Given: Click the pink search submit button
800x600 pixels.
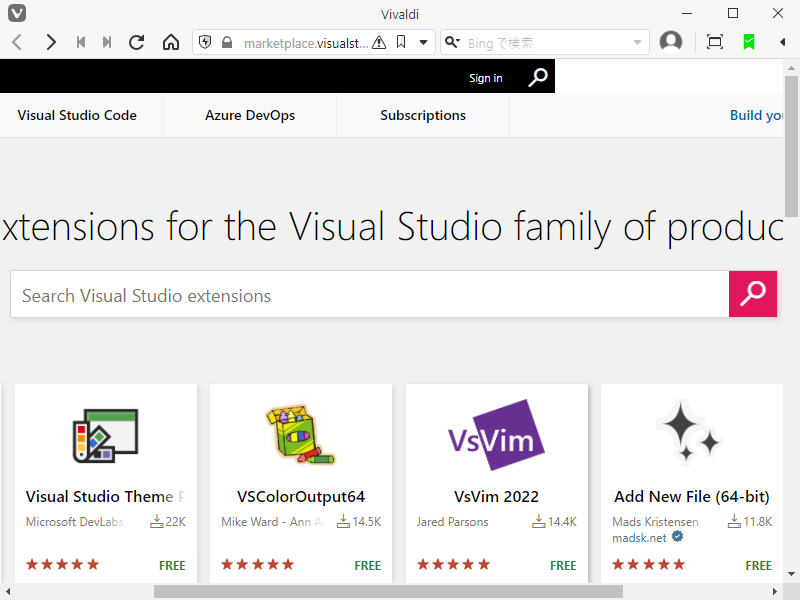Looking at the screenshot, I should pyautogui.click(x=753, y=294).
